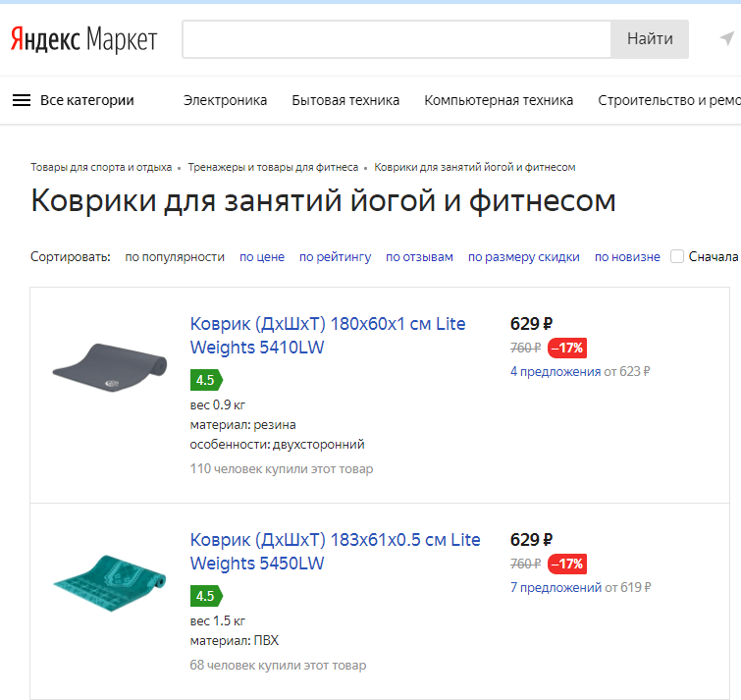The width and height of the screenshot is (741, 700).
Task: Go to Компьютерная техника category
Action: pos(499,100)
